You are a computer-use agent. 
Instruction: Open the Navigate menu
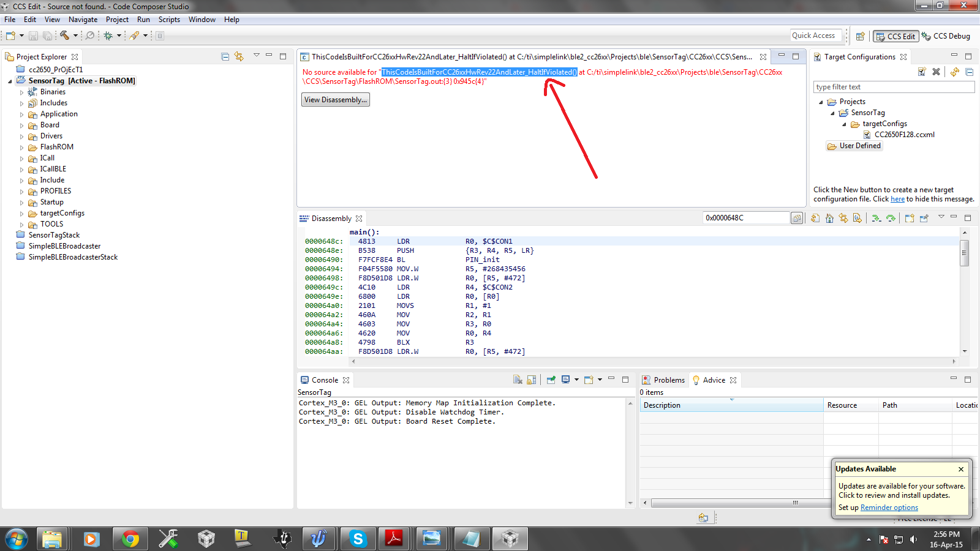(83, 20)
